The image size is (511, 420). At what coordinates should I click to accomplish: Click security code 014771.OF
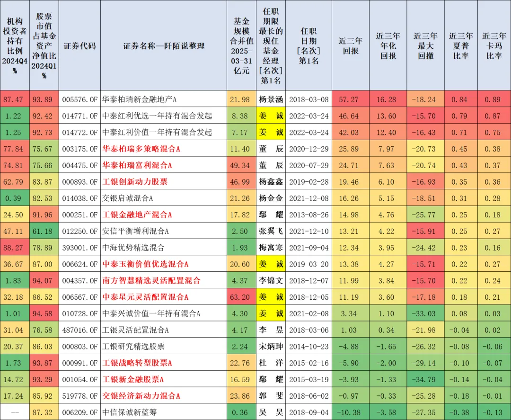click(x=80, y=116)
